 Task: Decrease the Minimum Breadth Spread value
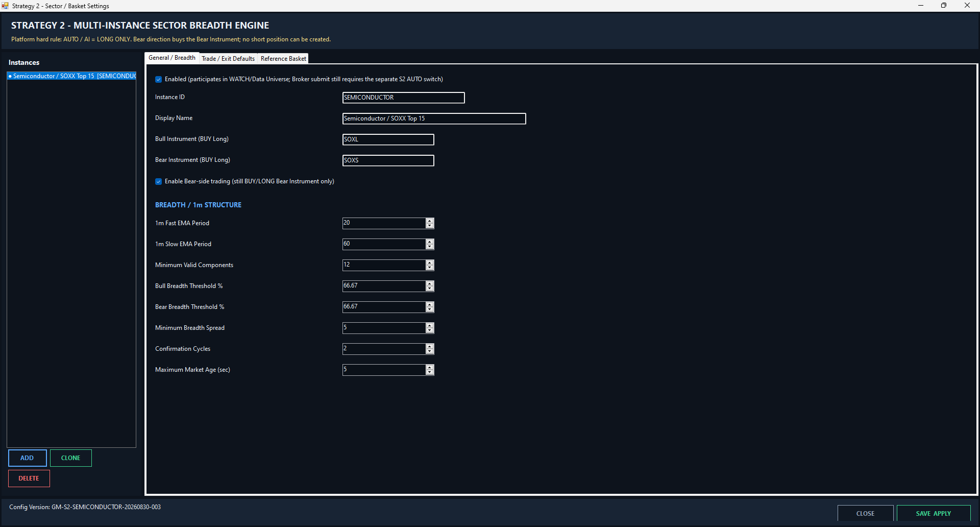point(430,330)
